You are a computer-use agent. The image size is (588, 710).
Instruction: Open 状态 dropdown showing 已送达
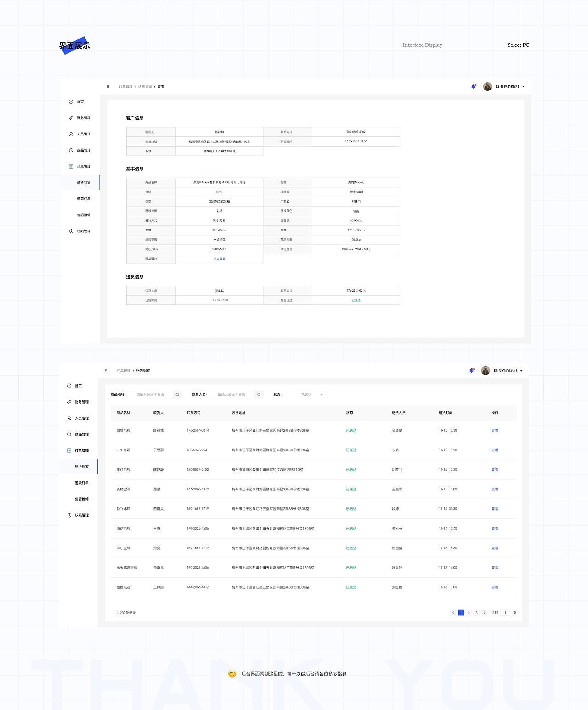coord(306,394)
